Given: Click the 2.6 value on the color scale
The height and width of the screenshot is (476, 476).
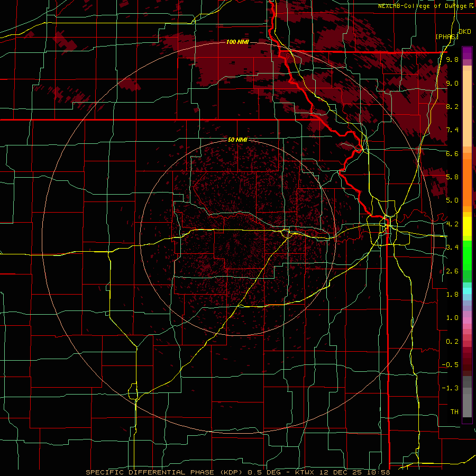Looking at the screenshot, I should pos(452,271).
